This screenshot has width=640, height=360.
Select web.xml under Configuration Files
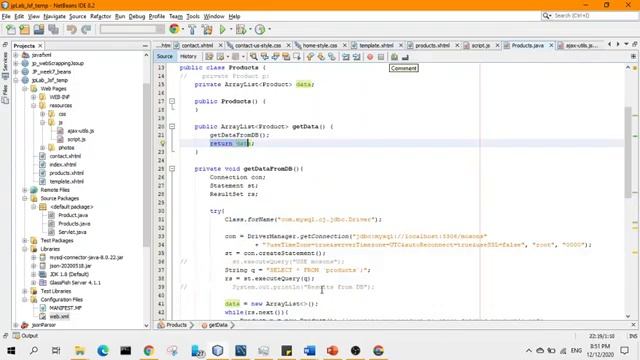coord(59,316)
